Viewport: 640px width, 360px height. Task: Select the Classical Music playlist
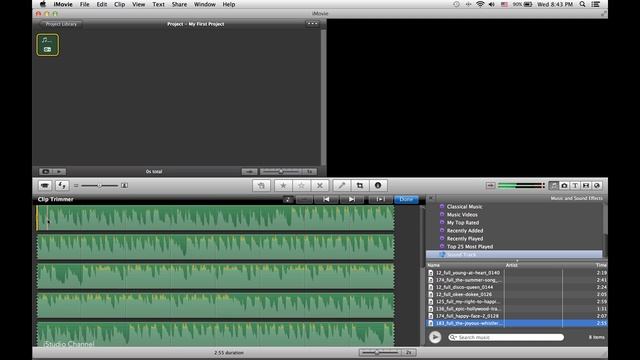(x=464, y=207)
